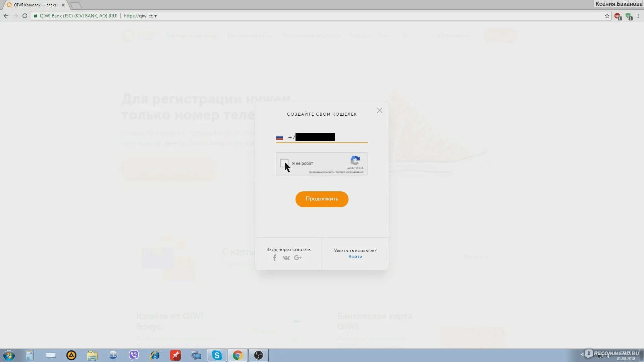Reload the QIWI page
This screenshot has width=644, height=362.
tap(25, 16)
